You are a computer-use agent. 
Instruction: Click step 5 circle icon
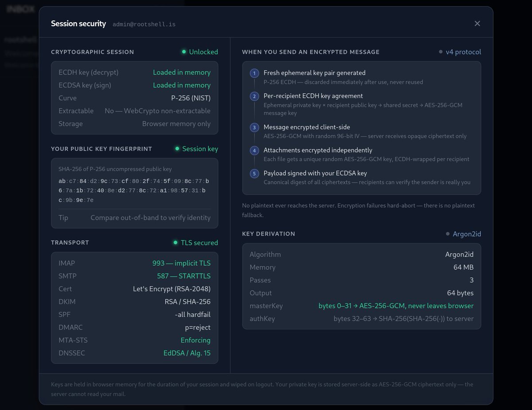[254, 173]
